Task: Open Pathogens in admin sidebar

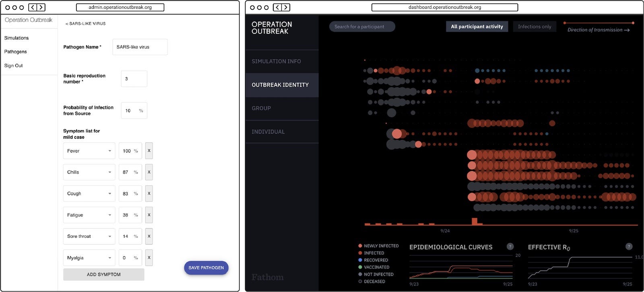Action: 16,51
